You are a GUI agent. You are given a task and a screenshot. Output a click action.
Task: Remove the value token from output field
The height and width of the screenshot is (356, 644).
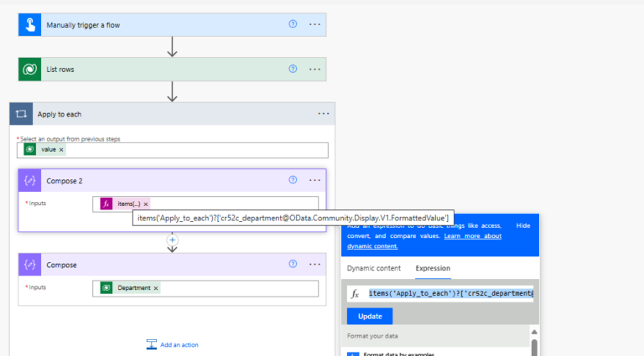(61, 150)
